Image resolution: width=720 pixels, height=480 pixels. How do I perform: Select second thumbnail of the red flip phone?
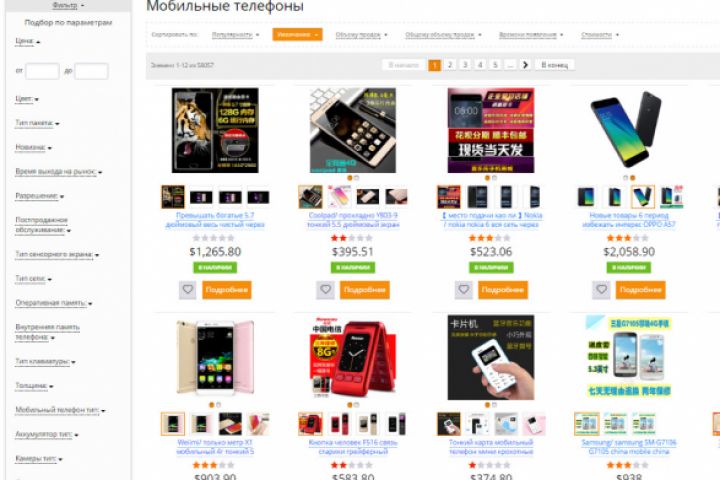tap(339, 424)
